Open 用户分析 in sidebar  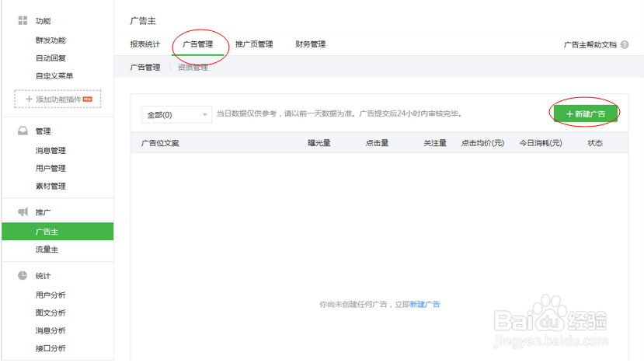click(50, 295)
